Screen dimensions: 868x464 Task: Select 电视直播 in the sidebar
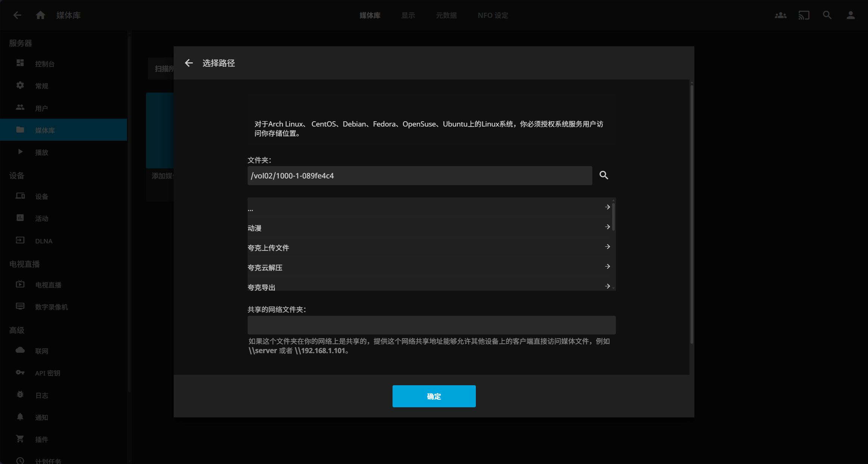tap(49, 284)
